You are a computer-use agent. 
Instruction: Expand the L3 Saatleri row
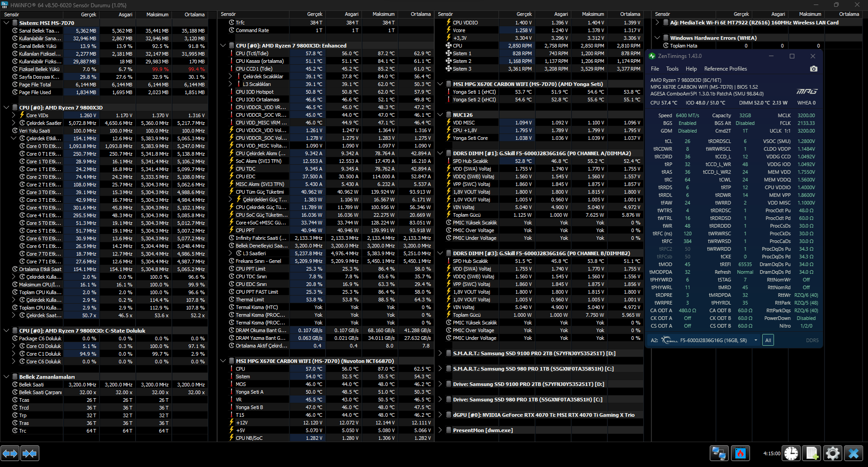[230, 253]
